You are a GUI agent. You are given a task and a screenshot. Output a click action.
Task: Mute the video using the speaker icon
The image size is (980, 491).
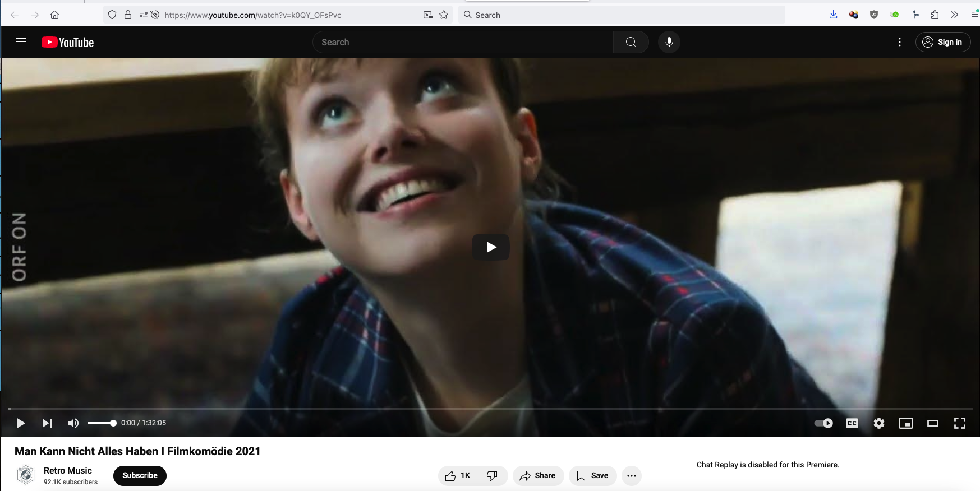[73, 423]
